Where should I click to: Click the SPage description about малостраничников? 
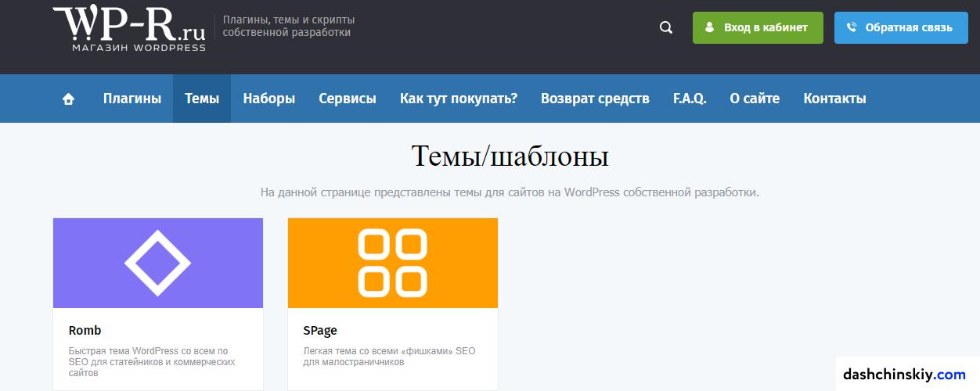[x=389, y=357]
